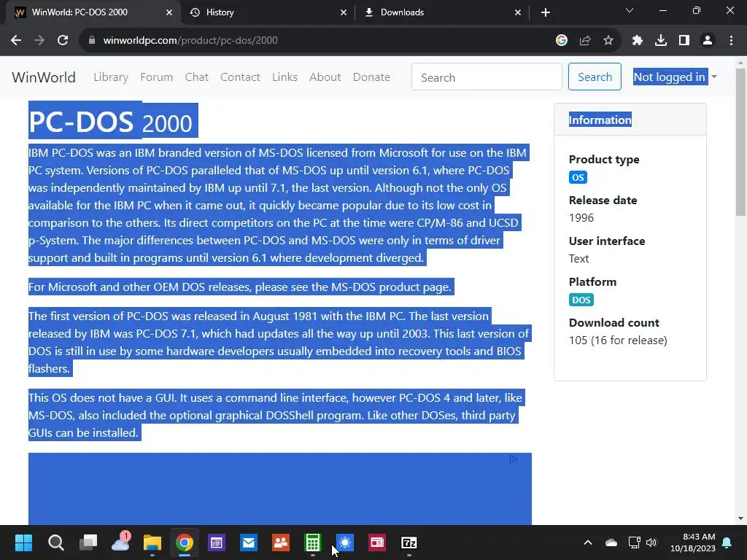Focus the site Search input field
This screenshot has width=747, height=560.
487,77
